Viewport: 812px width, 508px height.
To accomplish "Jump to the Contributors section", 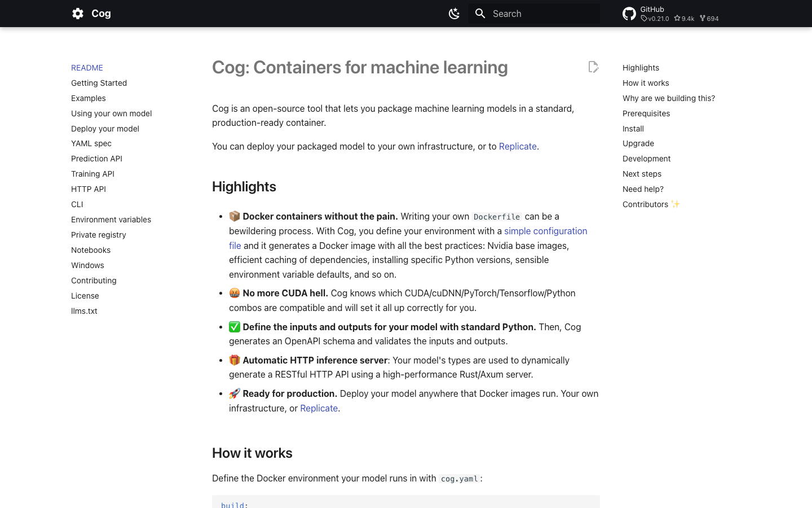I will 651,204.
